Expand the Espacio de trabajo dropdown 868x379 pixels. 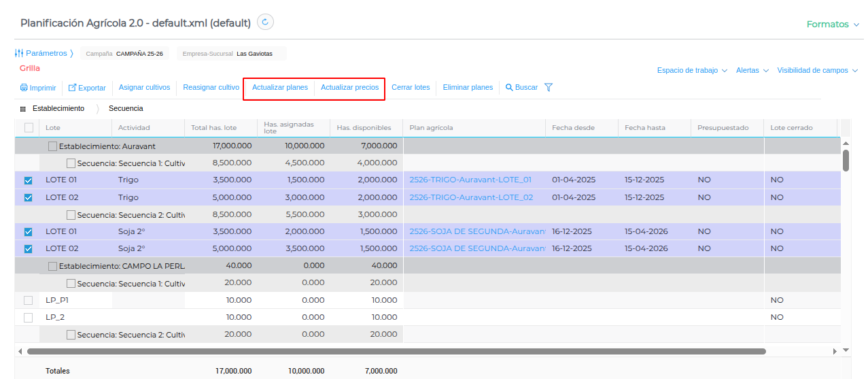click(x=692, y=71)
